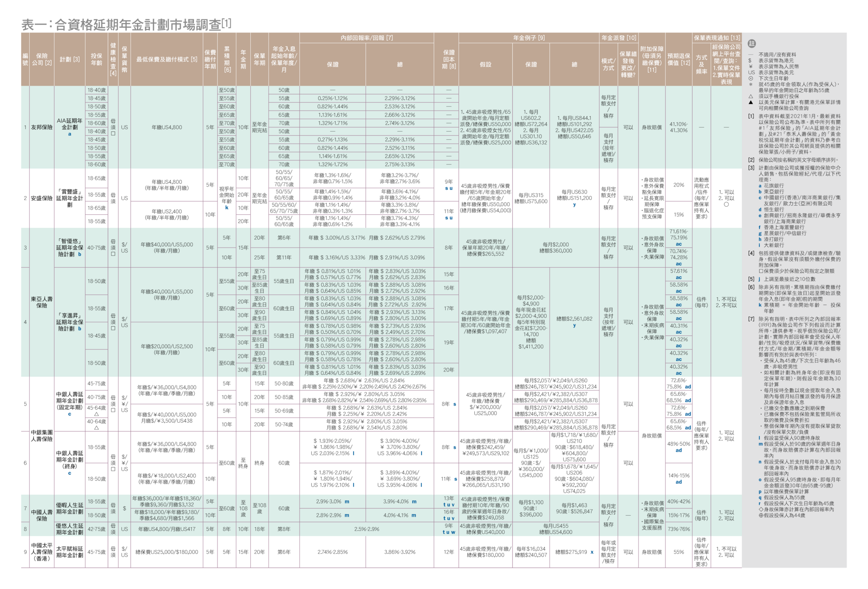Screen dimensions: 868x589
Task: Select the 年金派發 [10] column header
Action: pyautogui.click(x=619, y=38)
